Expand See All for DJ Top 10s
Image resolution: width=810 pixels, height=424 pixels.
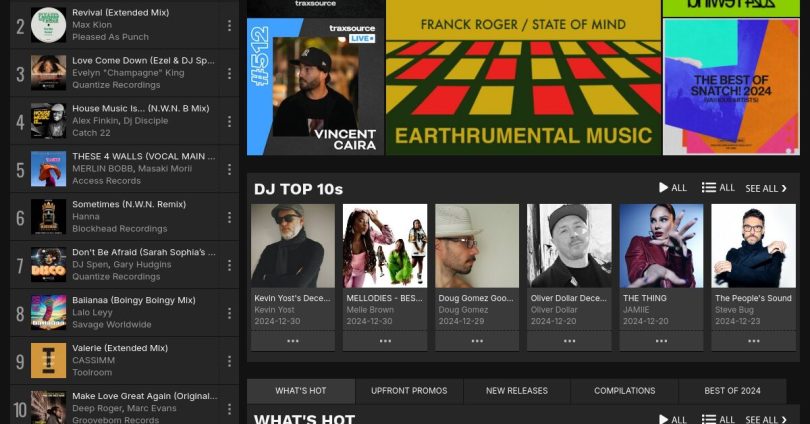pyautogui.click(x=766, y=188)
